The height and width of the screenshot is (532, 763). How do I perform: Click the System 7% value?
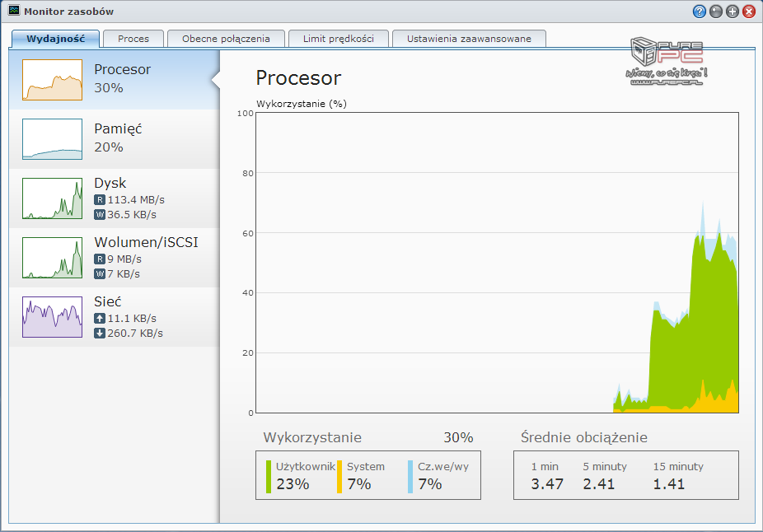[x=359, y=484]
